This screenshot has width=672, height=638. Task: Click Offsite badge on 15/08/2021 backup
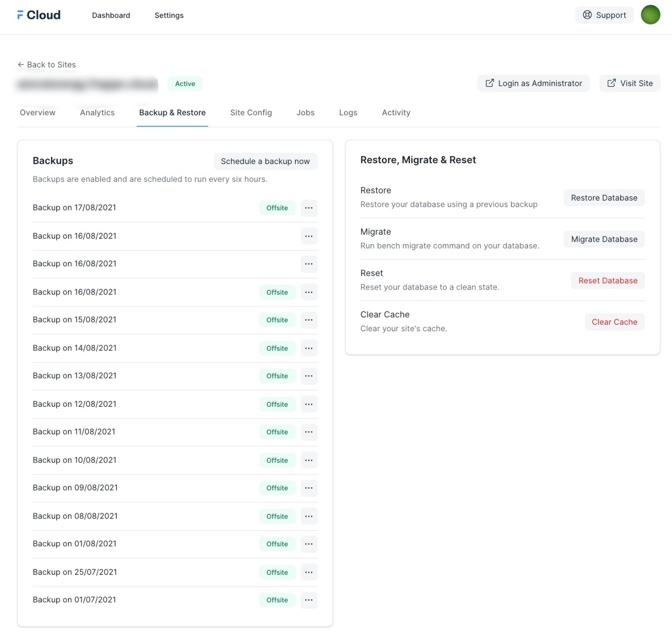pos(277,320)
